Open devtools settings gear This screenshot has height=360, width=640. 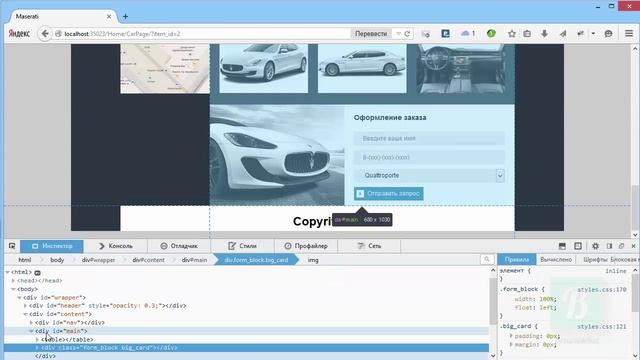(595, 246)
